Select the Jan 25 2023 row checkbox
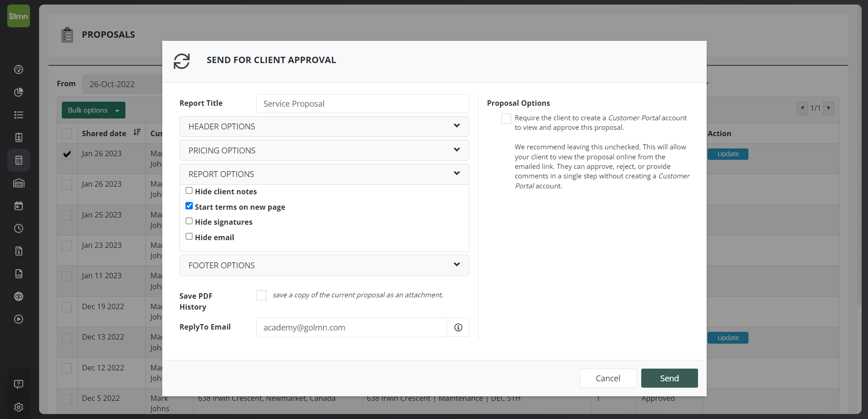 click(67, 215)
